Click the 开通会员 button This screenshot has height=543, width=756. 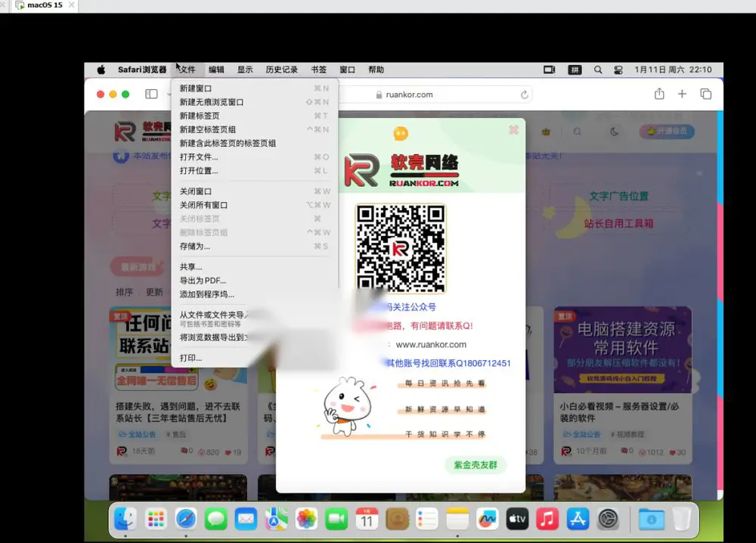tap(667, 131)
